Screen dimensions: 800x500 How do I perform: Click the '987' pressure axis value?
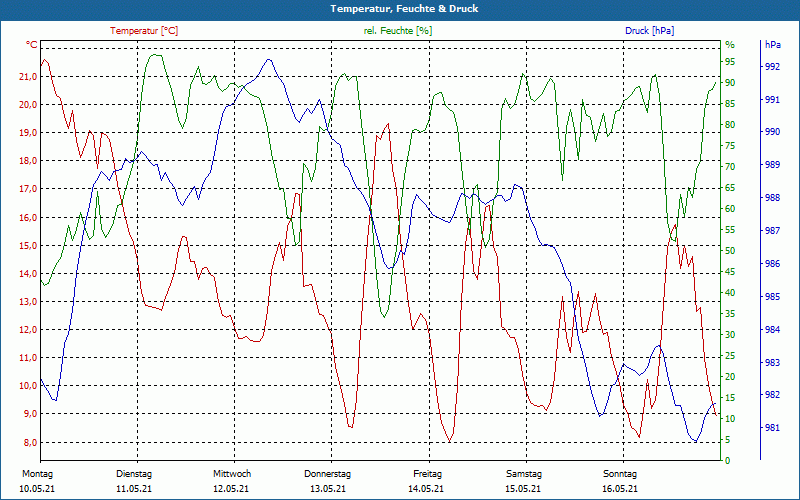click(x=773, y=231)
